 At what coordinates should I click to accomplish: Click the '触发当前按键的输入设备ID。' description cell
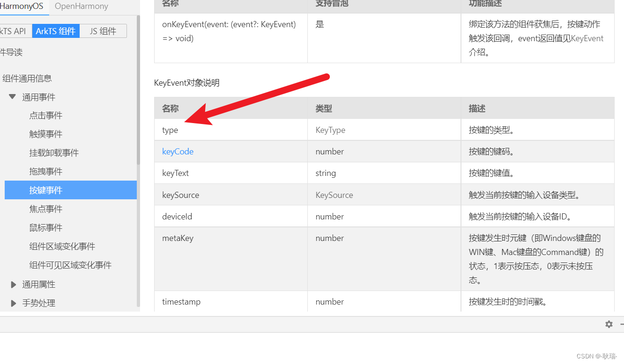coord(537,217)
